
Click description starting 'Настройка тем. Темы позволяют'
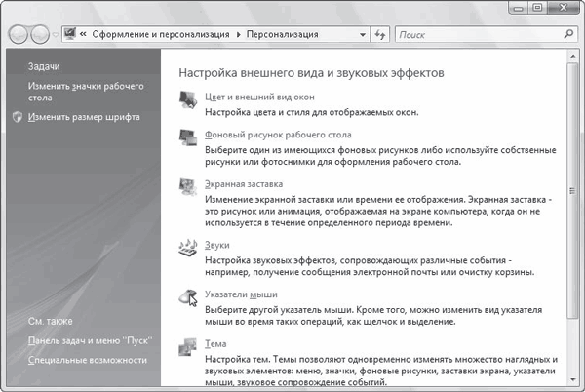click(381, 371)
